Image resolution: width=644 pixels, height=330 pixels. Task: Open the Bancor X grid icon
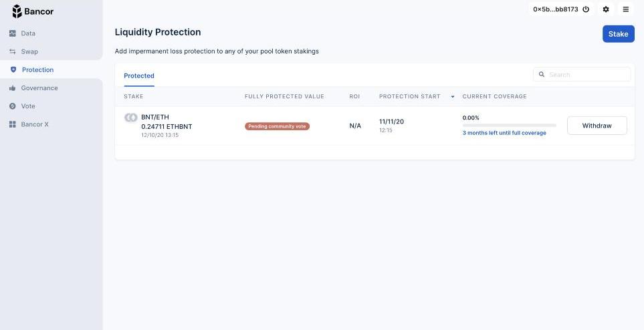pos(12,124)
